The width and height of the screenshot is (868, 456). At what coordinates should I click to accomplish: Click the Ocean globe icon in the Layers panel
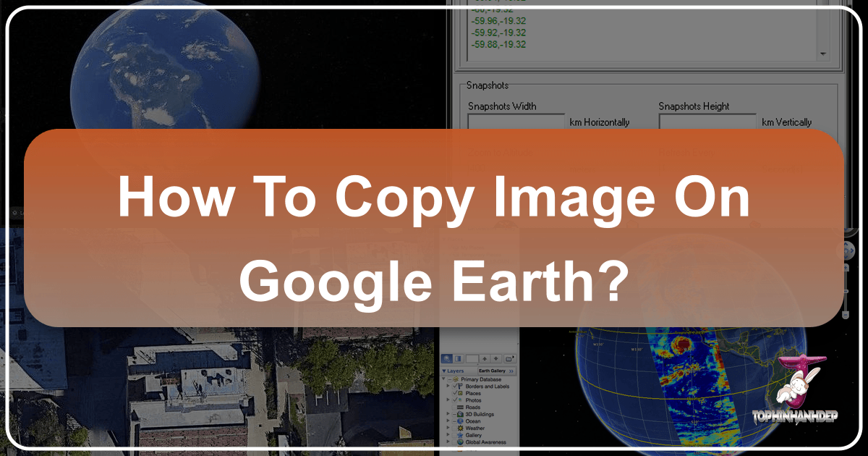click(x=460, y=421)
